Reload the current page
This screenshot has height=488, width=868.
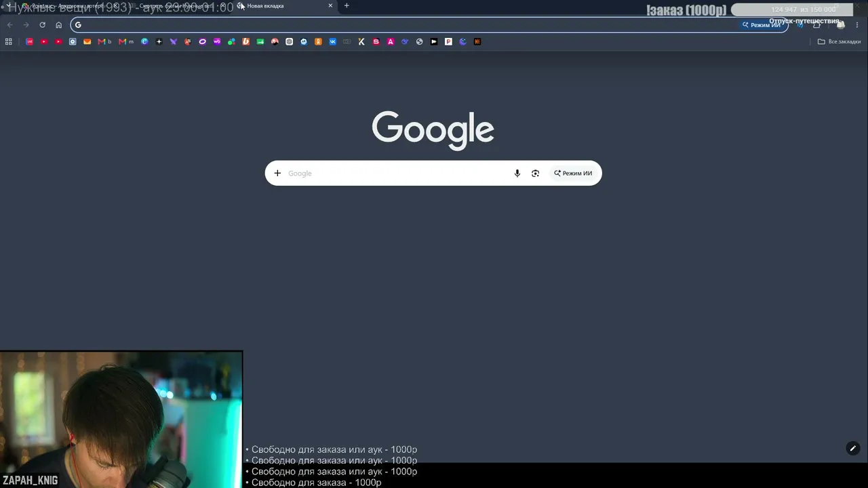point(42,25)
